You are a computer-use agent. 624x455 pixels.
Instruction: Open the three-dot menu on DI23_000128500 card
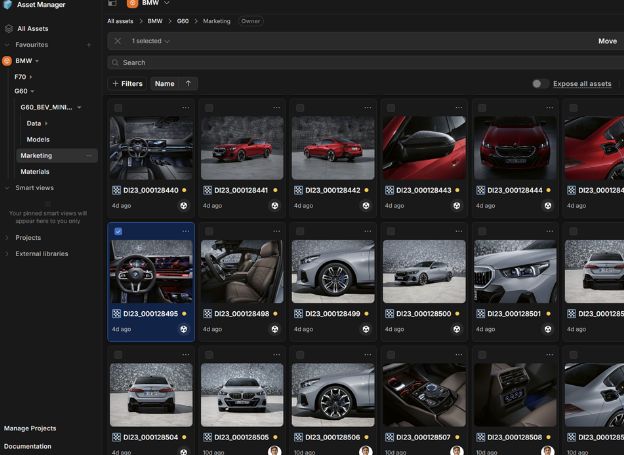coord(459,231)
